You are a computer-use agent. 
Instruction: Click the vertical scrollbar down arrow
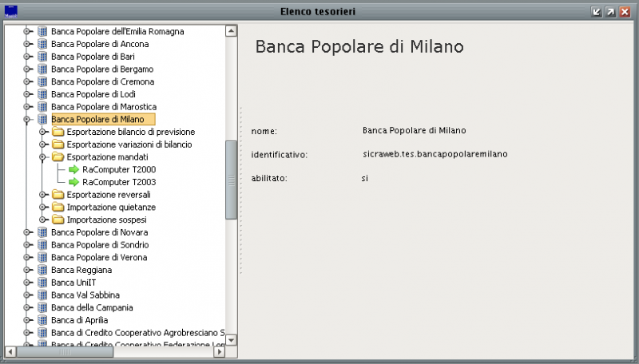(232, 339)
